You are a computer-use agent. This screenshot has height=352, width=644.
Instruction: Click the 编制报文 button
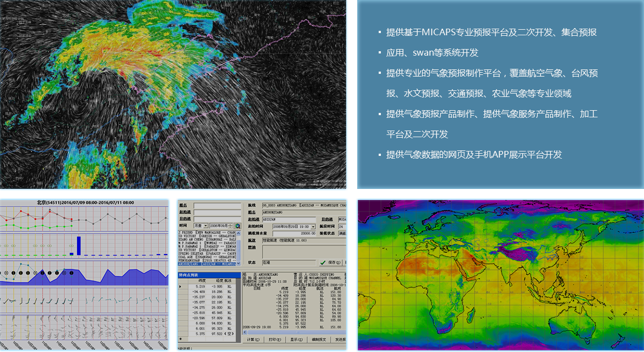(319, 339)
